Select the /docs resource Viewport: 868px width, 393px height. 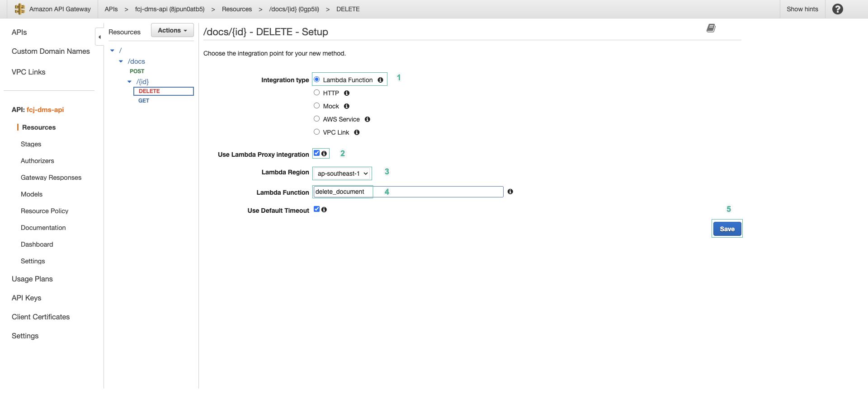(137, 61)
